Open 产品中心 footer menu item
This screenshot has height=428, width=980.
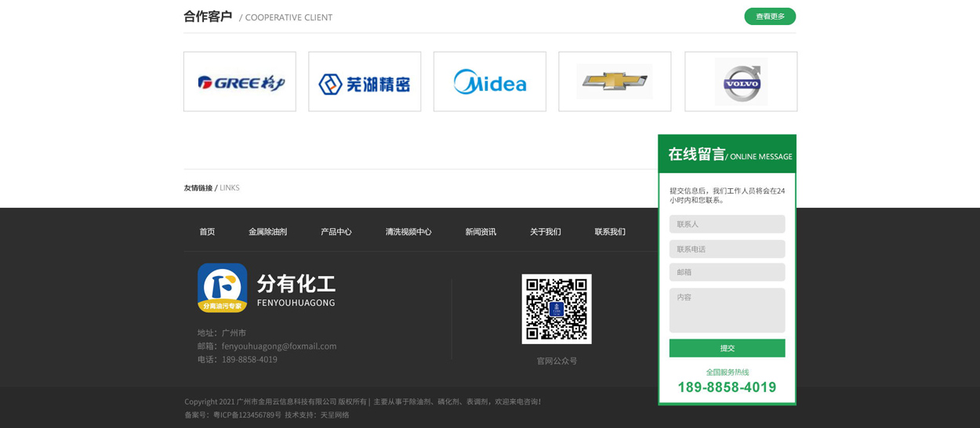[336, 232]
